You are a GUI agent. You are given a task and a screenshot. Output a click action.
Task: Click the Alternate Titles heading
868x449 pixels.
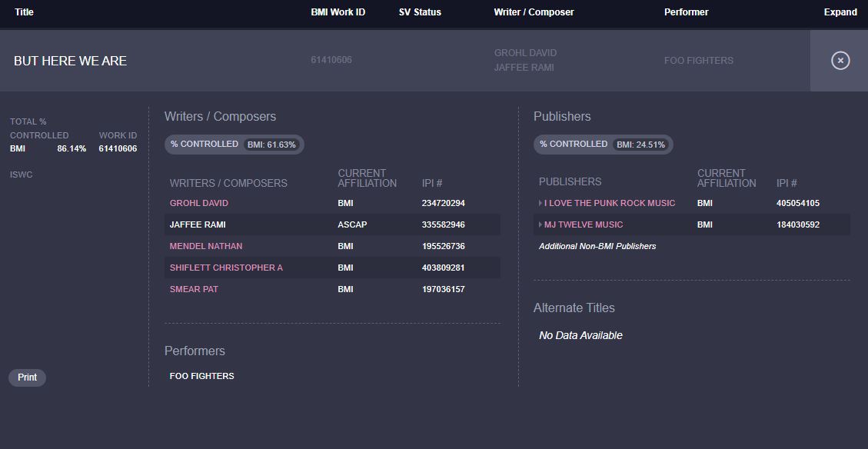(574, 308)
